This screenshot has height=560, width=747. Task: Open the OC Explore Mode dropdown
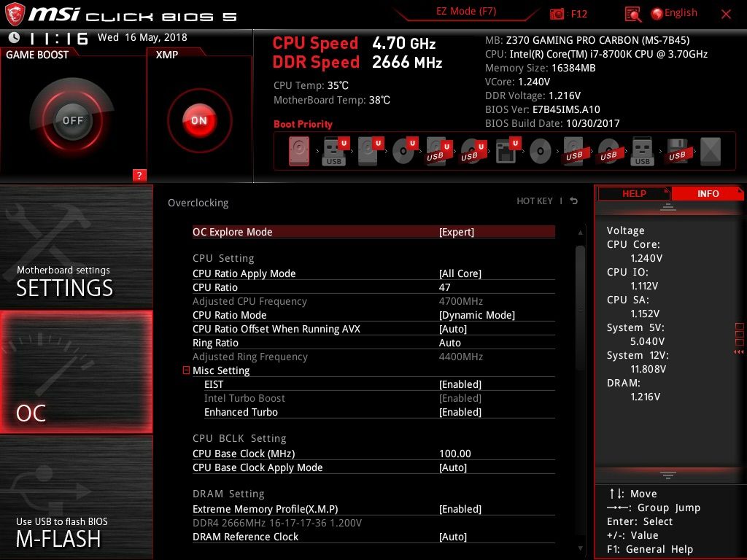pyautogui.click(x=456, y=232)
